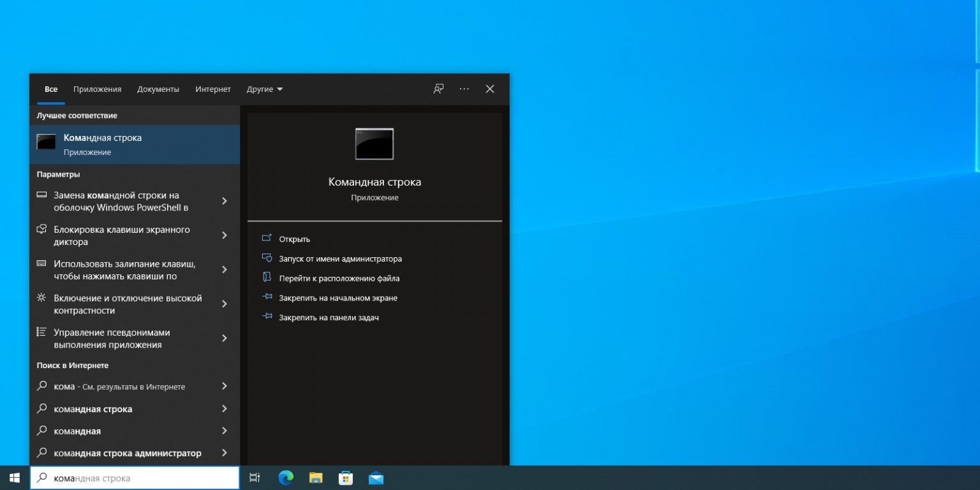The height and width of the screenshot is (490, 980).
Task: Open the three-dots options menu
Action: click(x=464, y=89)
